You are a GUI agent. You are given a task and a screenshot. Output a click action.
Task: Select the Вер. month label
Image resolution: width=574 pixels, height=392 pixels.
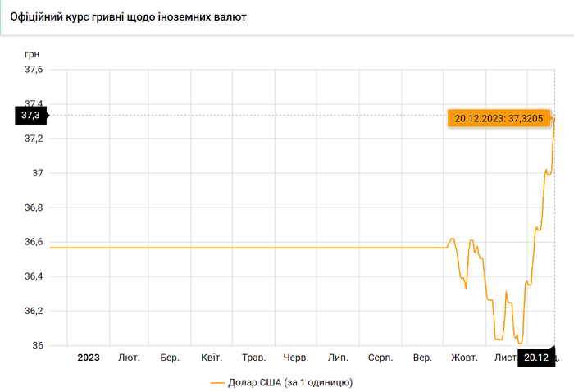click(x=422, y=358)
